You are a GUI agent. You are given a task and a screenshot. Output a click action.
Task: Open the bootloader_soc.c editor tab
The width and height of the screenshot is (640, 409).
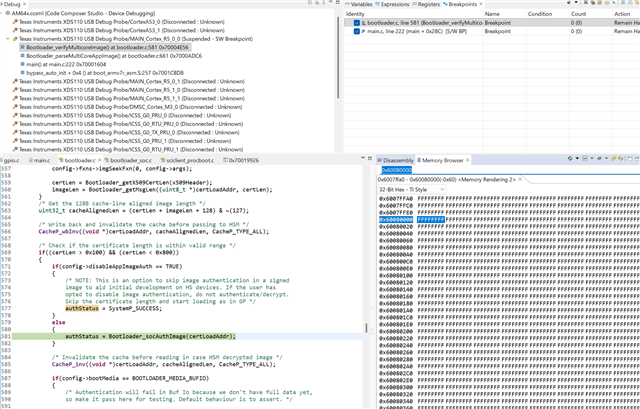point(128,160)
